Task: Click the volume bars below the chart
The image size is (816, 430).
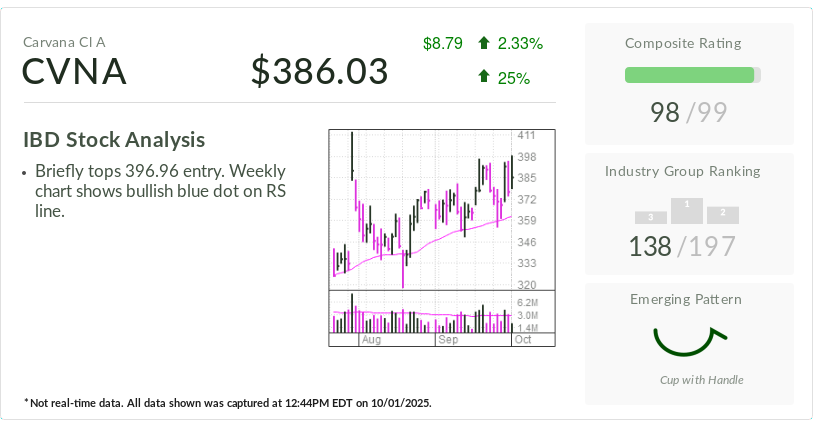Action: (x=421, y=314)
